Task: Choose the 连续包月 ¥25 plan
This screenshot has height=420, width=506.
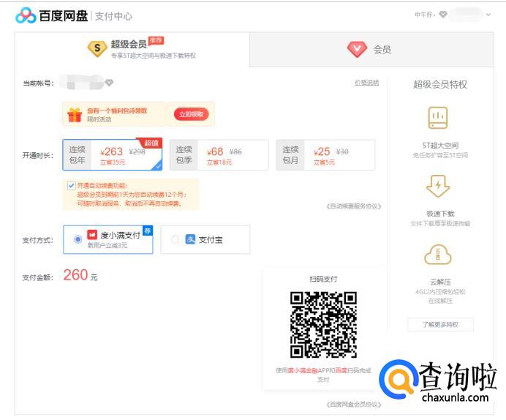Action: click(325, 155)
